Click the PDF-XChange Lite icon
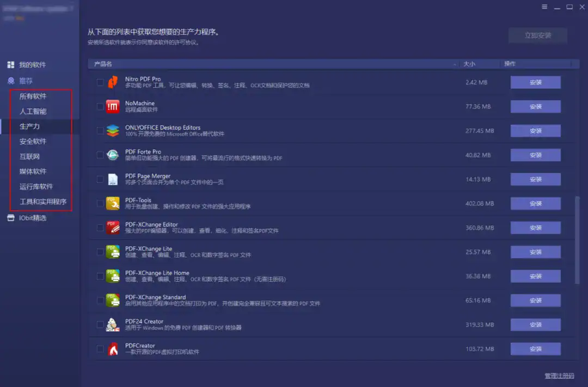This screenshot has width=588, height=387. click(x=113, y=251)
